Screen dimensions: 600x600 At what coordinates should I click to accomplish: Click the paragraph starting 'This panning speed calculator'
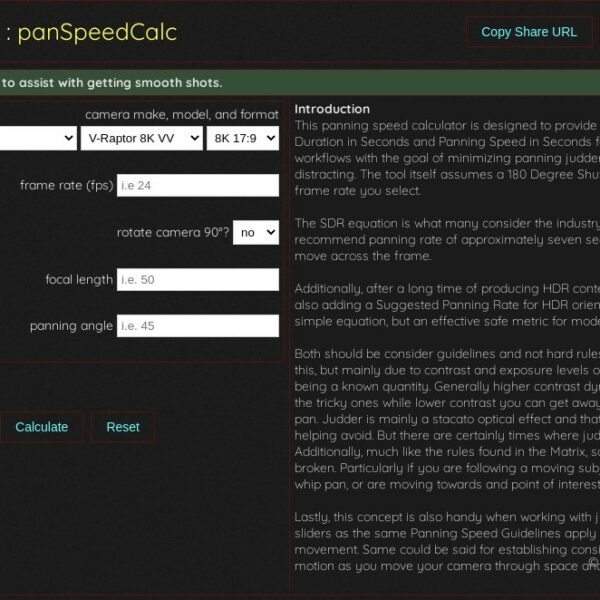pyautogui.click(x=447, y=158)
